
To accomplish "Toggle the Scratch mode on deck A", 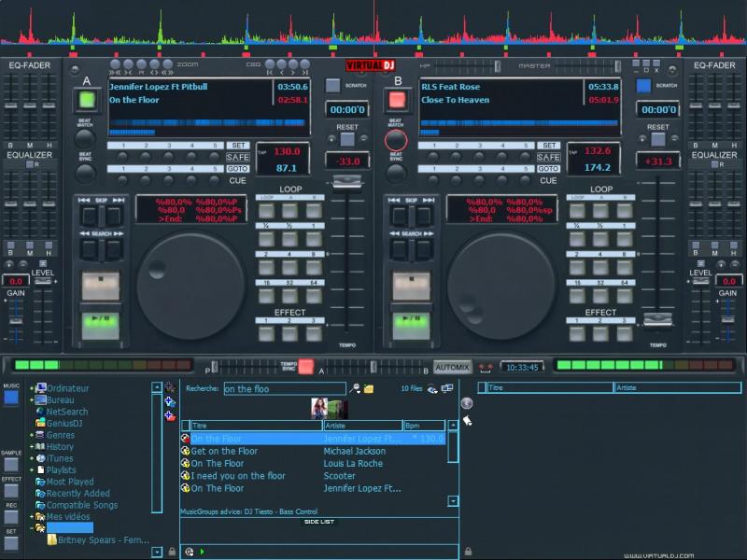I will [333, 85].
